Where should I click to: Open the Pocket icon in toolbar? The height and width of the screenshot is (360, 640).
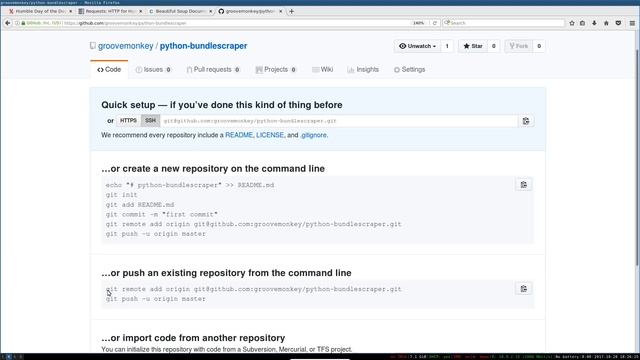(618, 23)
